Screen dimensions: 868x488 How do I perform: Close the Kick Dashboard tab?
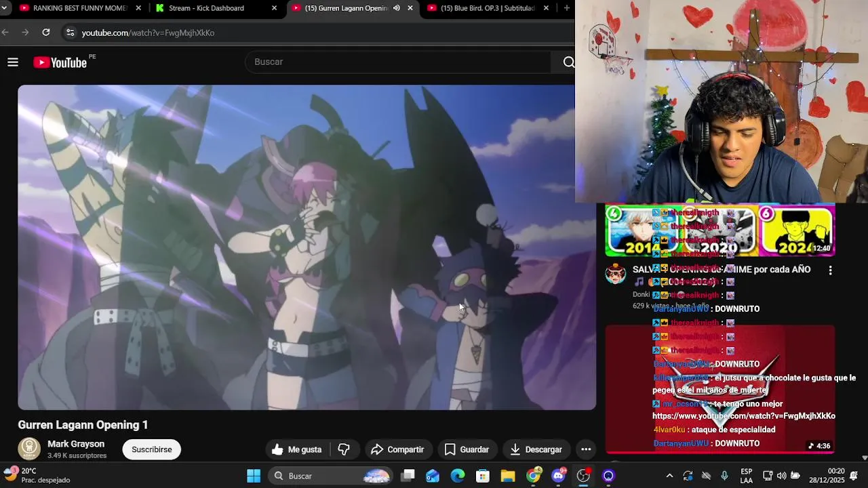click(x=274, y=8)
